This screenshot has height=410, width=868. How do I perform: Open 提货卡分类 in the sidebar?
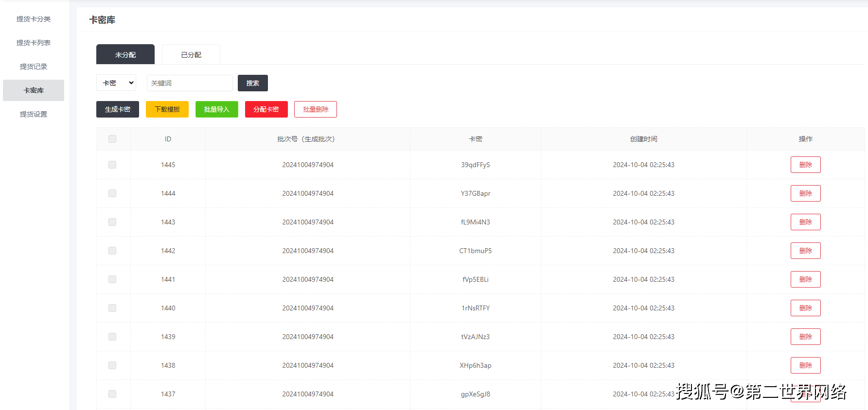click(34, 19)
